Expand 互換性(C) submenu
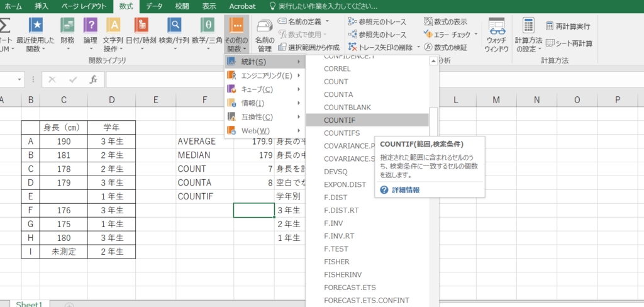This screenshot has height=307, width=644. pos(265,117)
